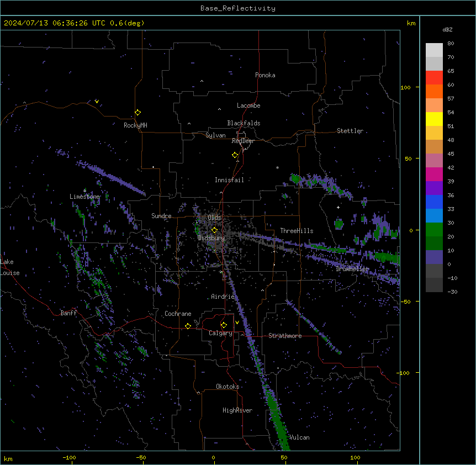
Task: Select the yellow diamond marker above Calgary label
Action: coord(224,325)
